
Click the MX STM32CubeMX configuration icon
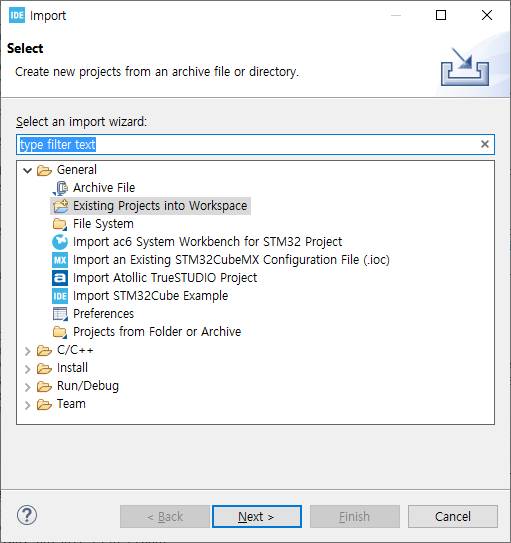point(60,260)
